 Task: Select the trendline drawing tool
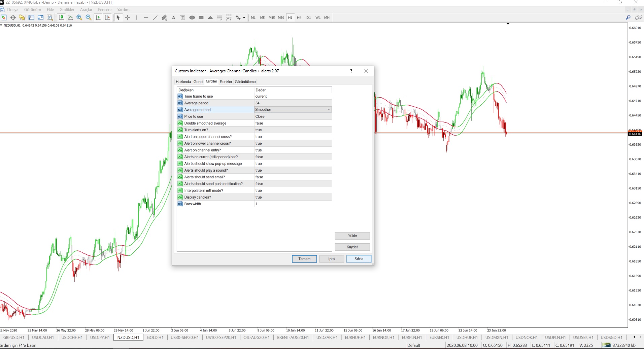(x=155, y=18)
